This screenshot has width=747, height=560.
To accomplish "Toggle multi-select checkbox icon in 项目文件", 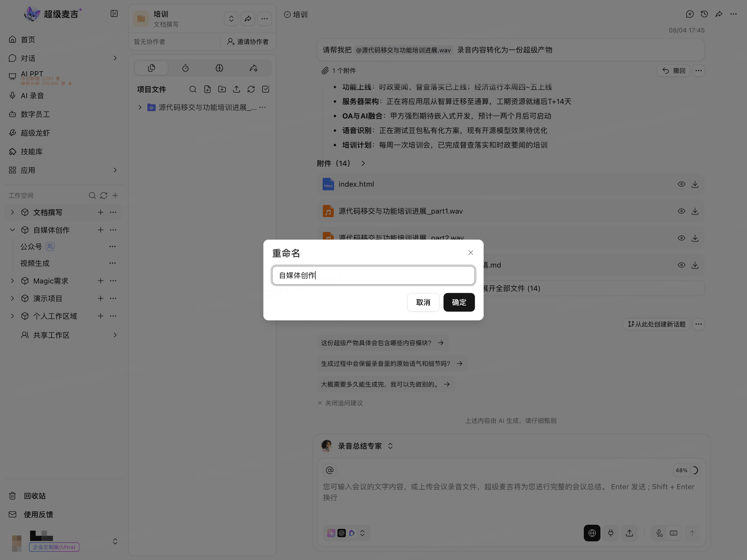I will click(266, 90).
